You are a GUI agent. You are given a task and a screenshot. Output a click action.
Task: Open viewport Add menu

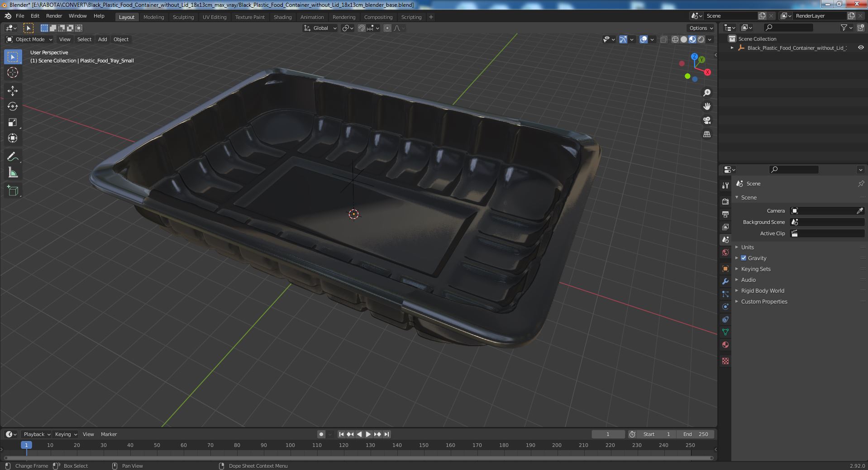pos(103,39)
